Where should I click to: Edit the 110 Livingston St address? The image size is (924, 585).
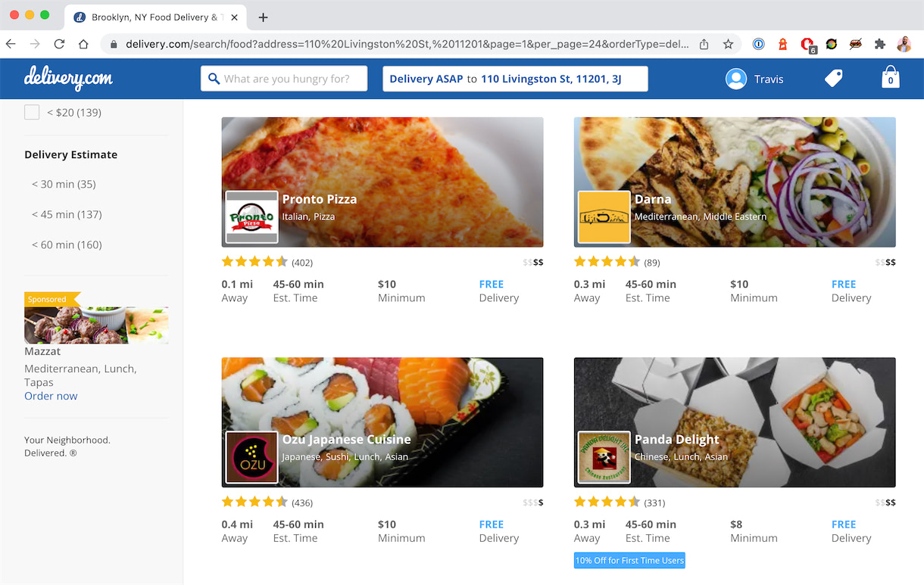(551, 79)
